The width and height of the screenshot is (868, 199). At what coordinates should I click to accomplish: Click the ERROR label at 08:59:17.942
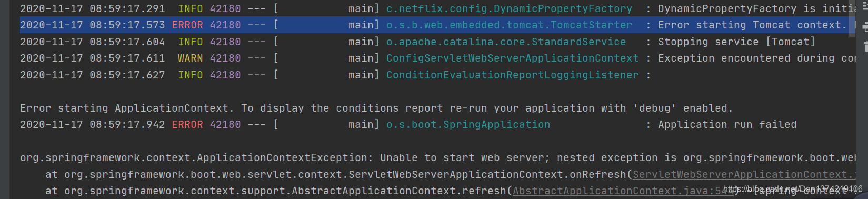[187, 124]
